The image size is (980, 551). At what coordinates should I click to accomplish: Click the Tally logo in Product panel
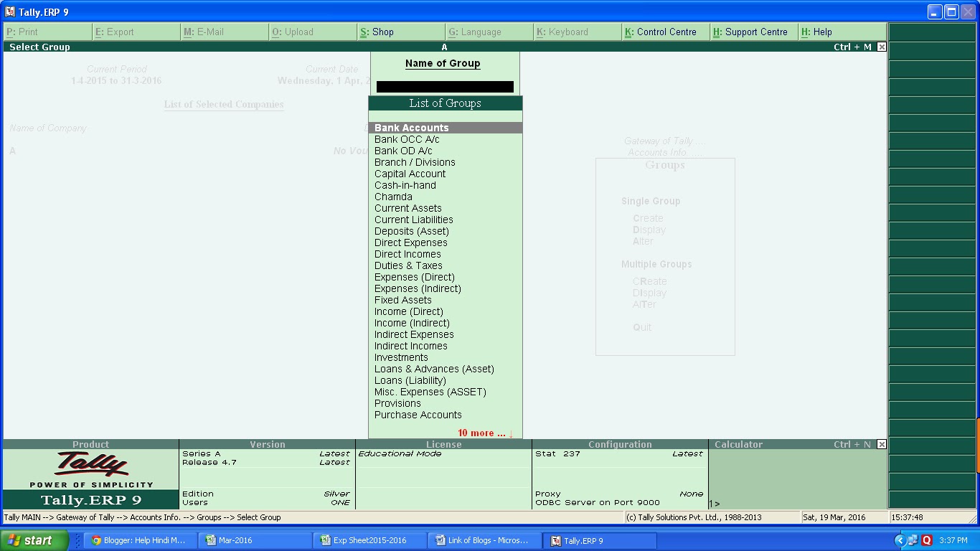pyautogui.click(x=91, y=464)
